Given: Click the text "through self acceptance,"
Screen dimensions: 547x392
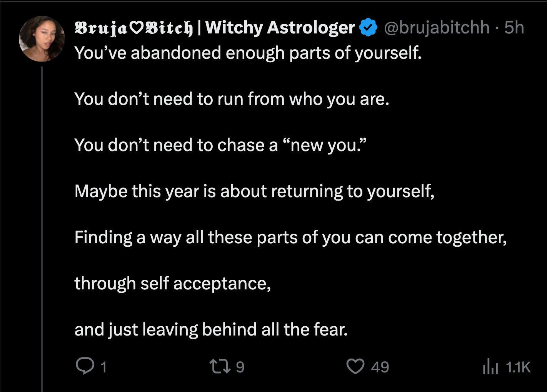Looking at the screenshot, I should point(173,284).
